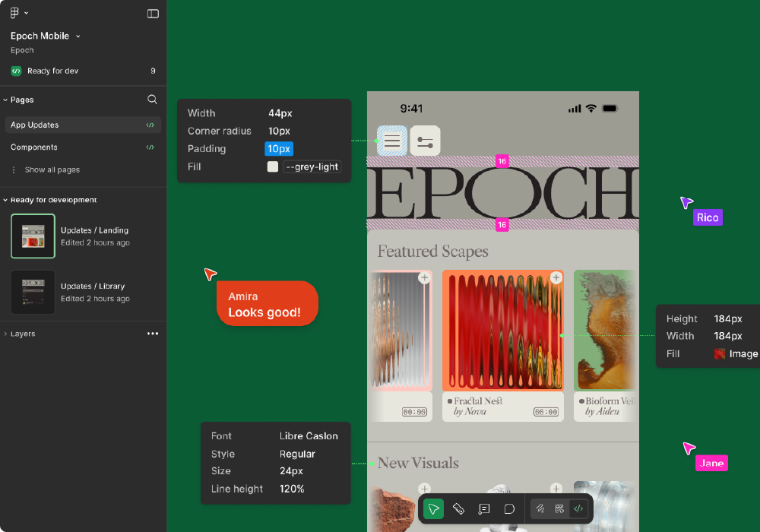Select the Components page
This screenshot has height=532, width=760.
34,147
